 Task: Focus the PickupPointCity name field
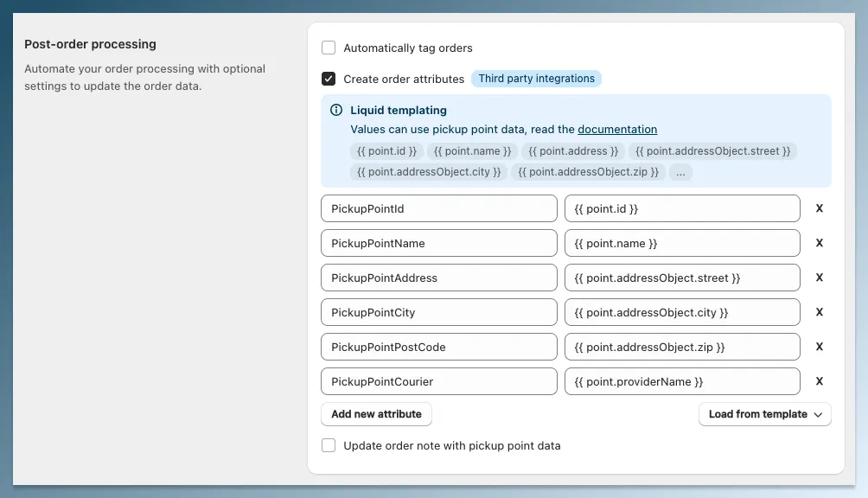(x=439, y=313)
